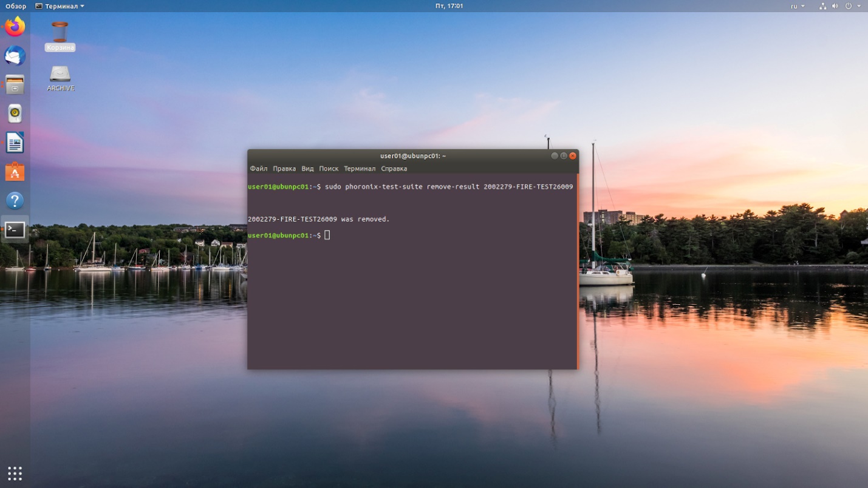Select the ARCHIVE drive desktop icon
The height and width of the screenshot is (488, 868).
tap(60, 78)
